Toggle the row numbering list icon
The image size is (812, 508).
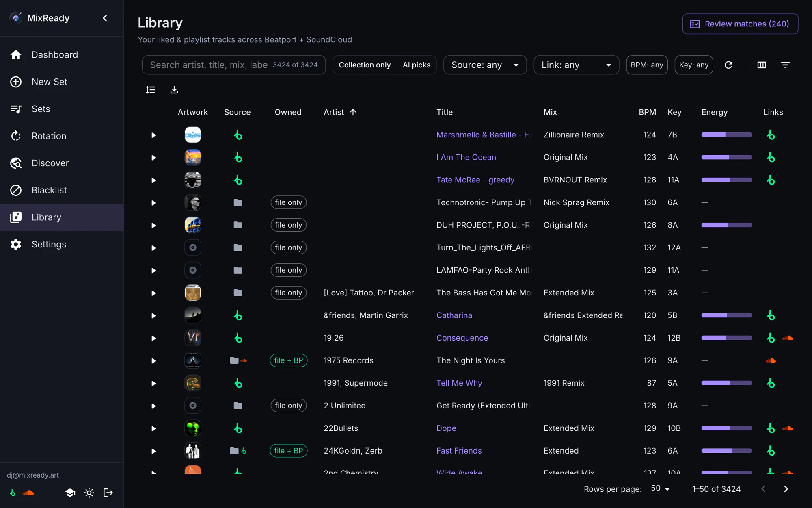151,90
